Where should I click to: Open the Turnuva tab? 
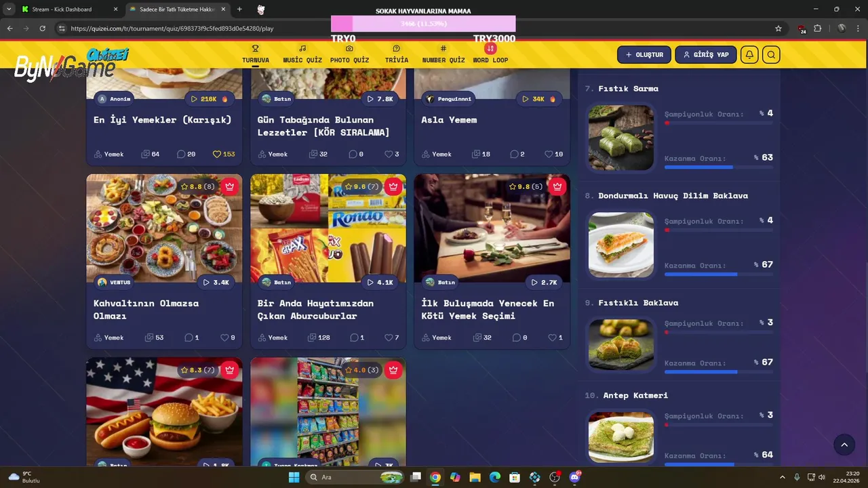(x=256, y=54)
